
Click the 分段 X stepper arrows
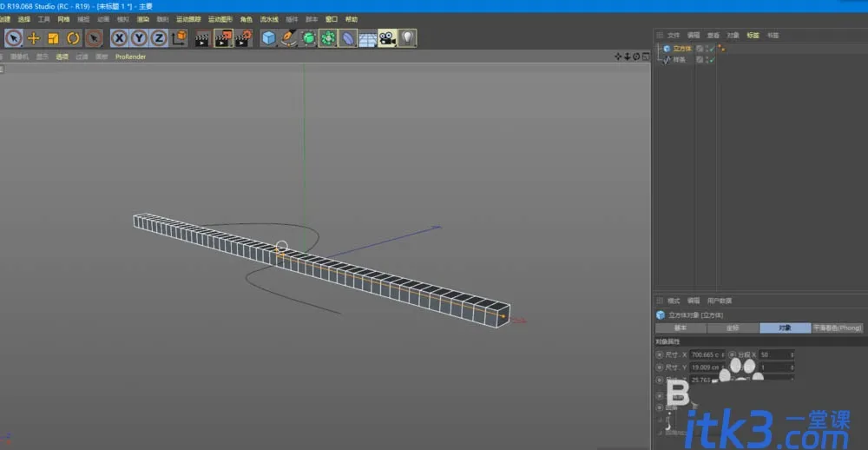(x=792, y=354)
